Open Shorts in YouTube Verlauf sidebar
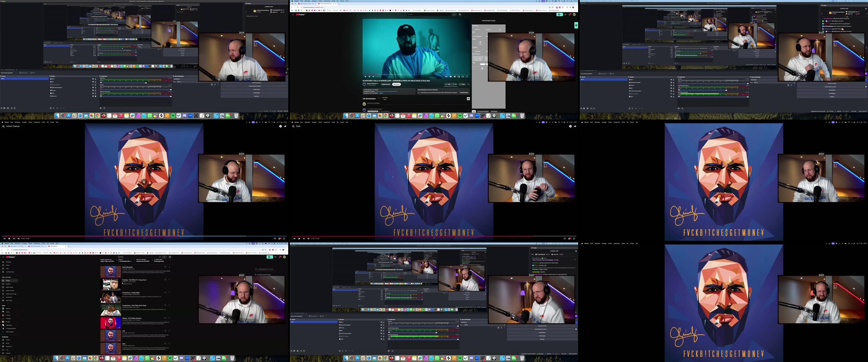The height and width of the screenshot is (362, 868). (9, 265)
